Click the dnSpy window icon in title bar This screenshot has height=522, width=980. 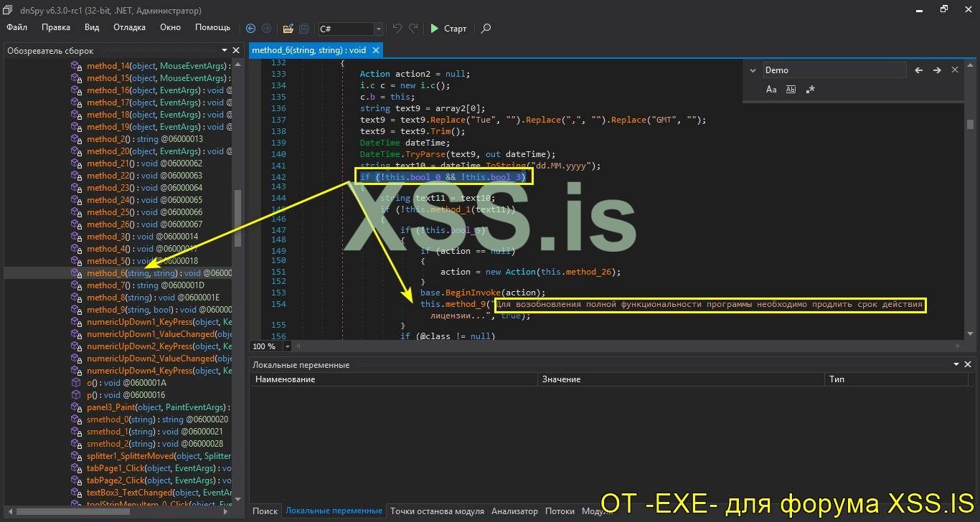(9, 10)
